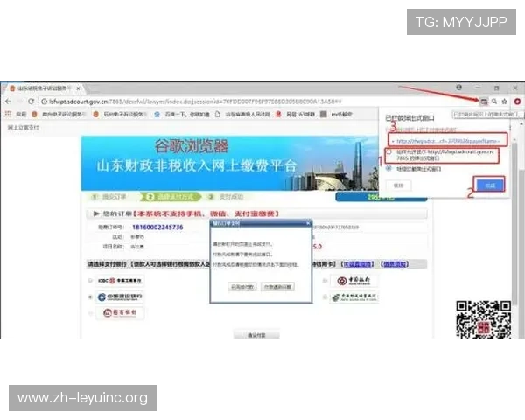Viewport: 525px width, 420px height.
Task: Select the Bank of China radio button
Action: click(x=325, y=281)
